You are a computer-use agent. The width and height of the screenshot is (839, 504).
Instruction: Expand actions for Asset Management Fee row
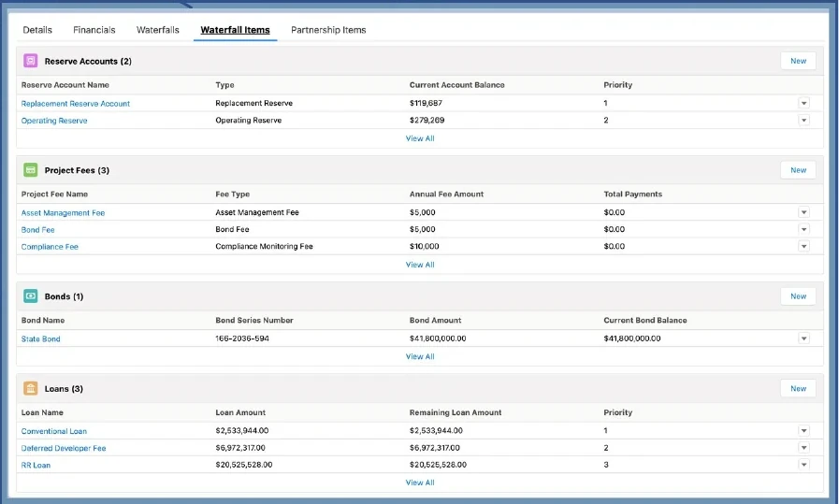click(803, 212)
